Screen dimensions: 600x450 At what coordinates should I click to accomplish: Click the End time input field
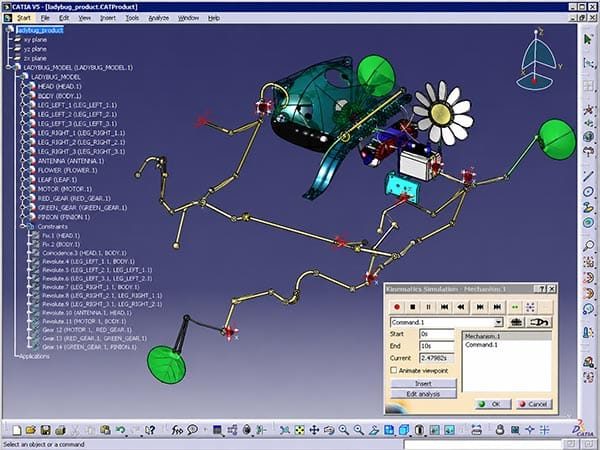(x=437, y=346)
